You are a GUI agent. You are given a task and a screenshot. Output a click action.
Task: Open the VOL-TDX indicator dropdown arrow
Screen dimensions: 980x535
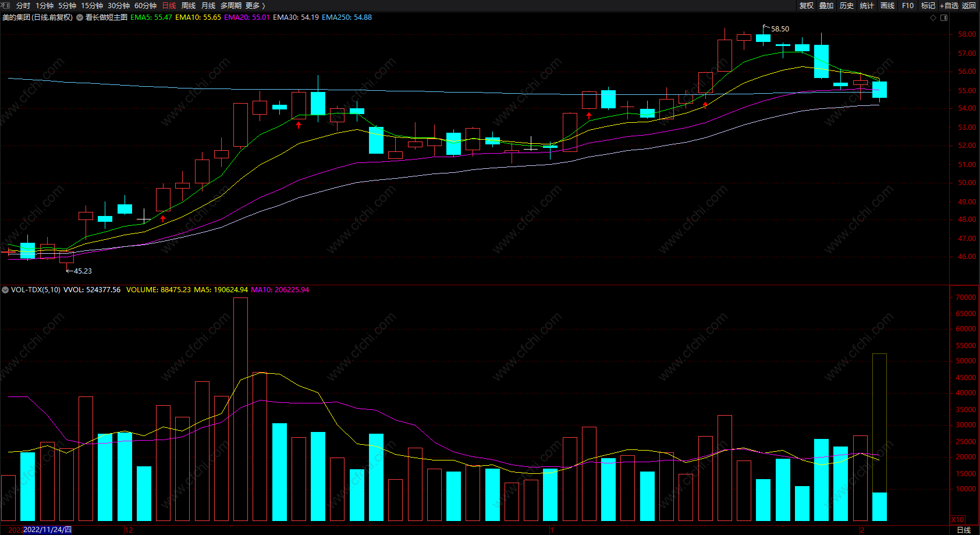(x=5, y=290)
